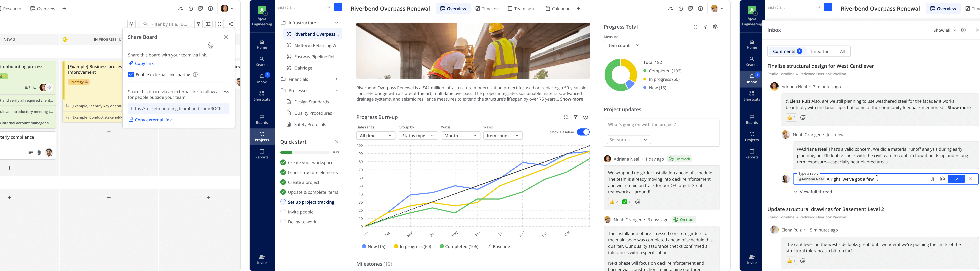Click the attachment paperclip in reply box
The height and width of the screenshot is (271, 980).
point(932,179)
